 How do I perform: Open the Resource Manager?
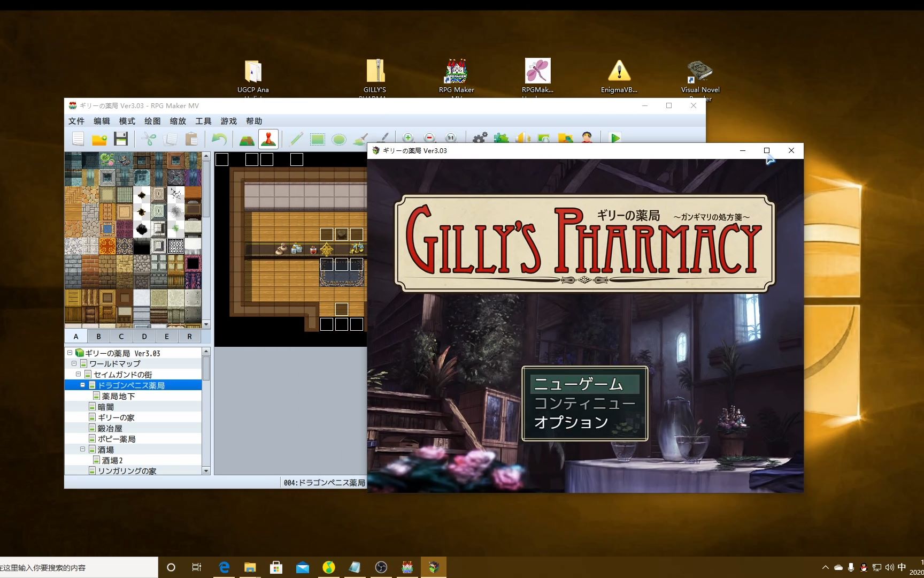click(565, 139)
